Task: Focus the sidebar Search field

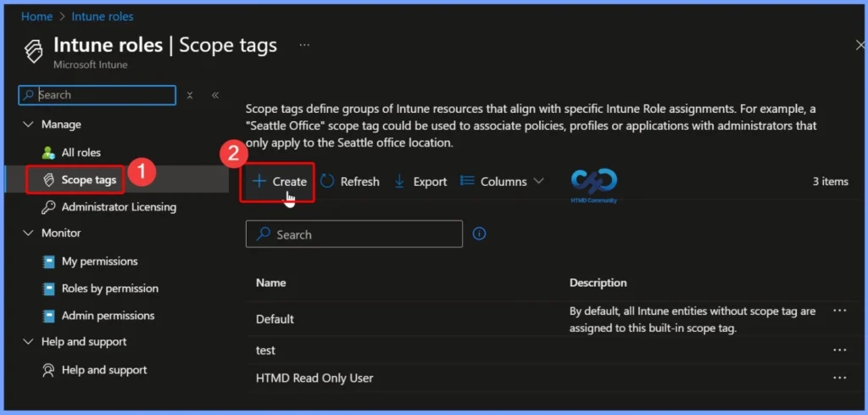Action: pos(97,95)
